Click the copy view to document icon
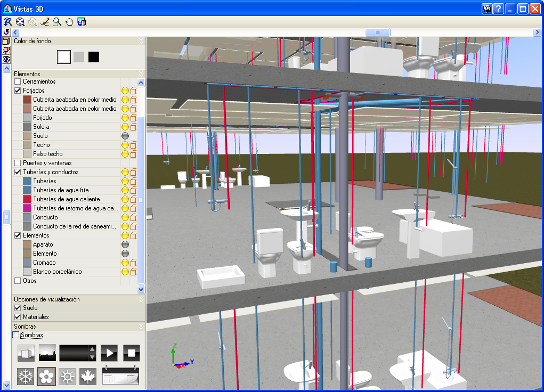The image size is (544, 392). coord(82,22)
